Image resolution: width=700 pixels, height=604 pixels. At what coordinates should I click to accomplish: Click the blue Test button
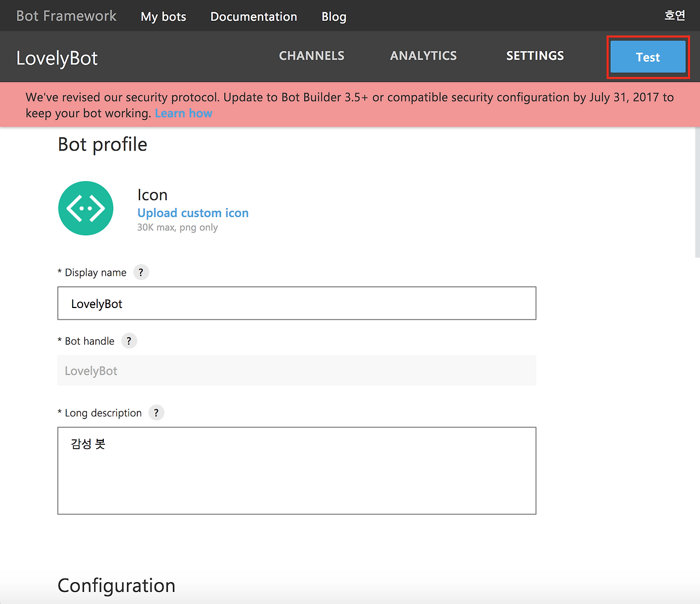tap(648, 57)
